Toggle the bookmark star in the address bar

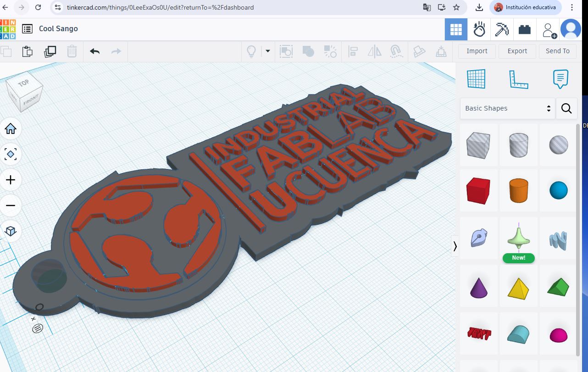coord(456,7)
